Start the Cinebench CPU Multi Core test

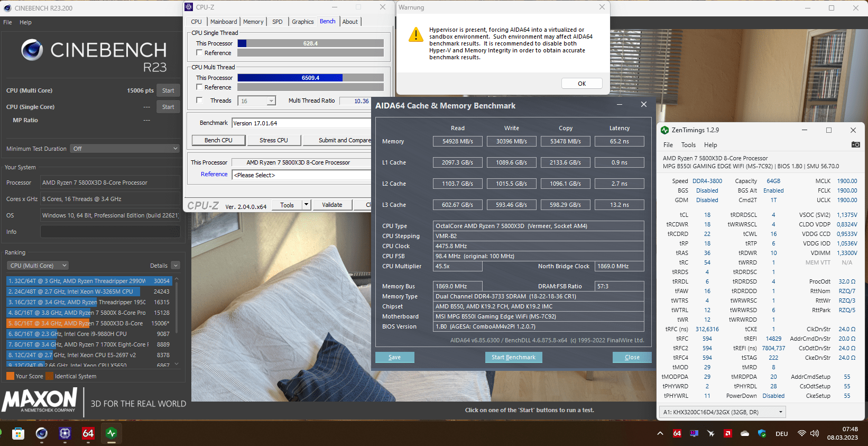[168, 90]
